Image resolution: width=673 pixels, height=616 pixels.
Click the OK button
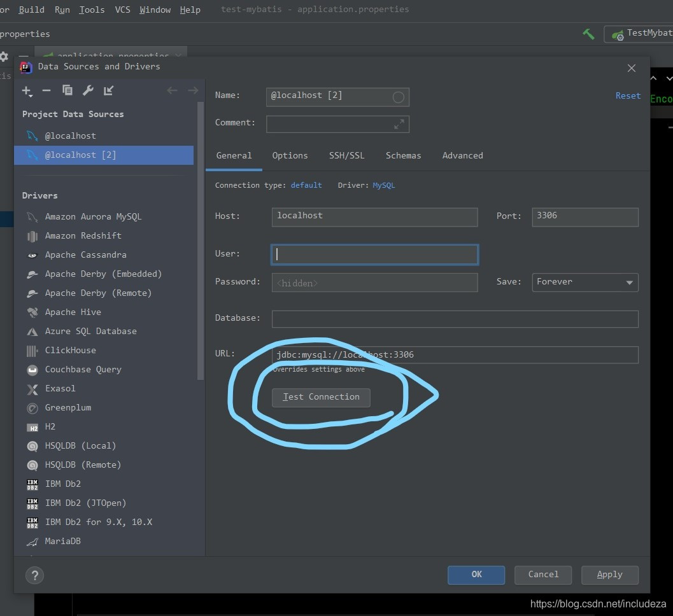tap(476, 575)
